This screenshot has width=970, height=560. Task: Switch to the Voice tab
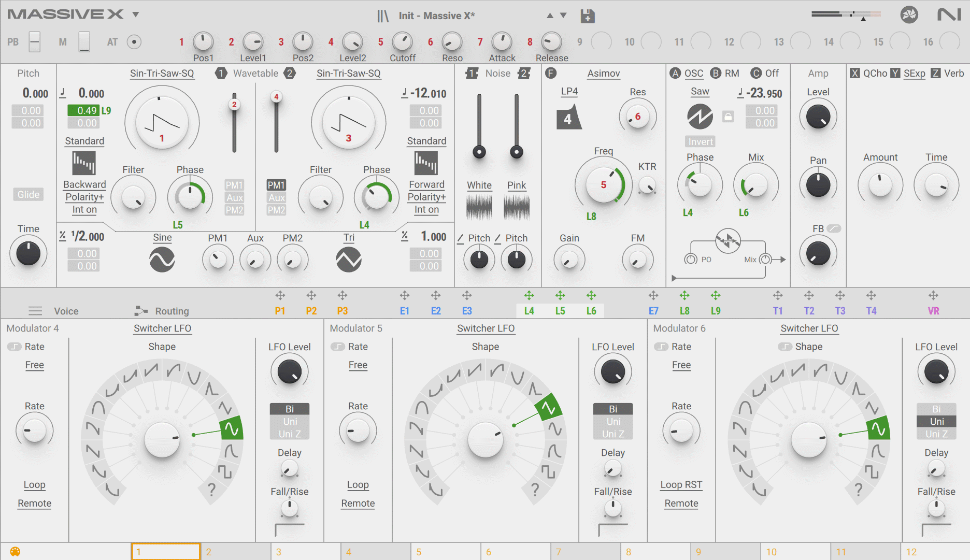(66, 311)
